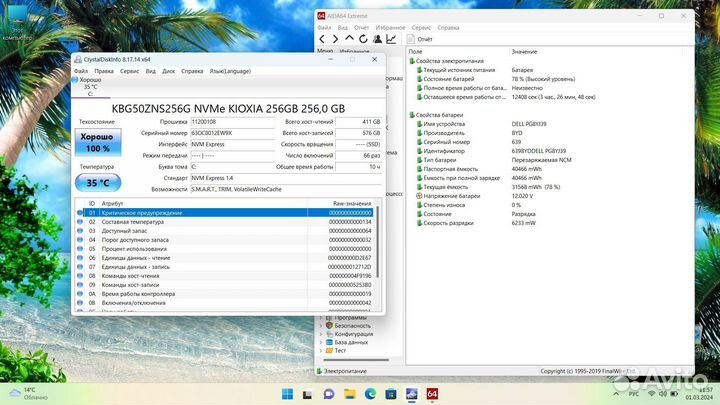This screenshot has height=405, width=720.
Task: Open the Отчёт menu in AIDA64 menu bar
Action: click(x=361, y=28)
